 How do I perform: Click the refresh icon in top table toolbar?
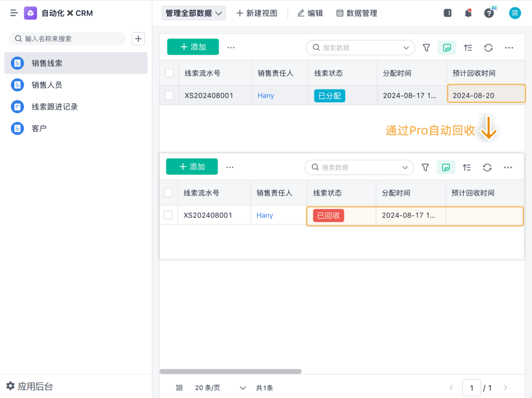click(488, 48)
